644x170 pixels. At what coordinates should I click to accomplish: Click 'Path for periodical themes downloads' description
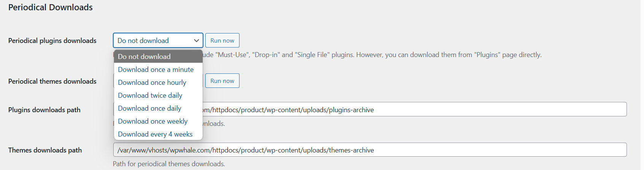tap(169, 164)
